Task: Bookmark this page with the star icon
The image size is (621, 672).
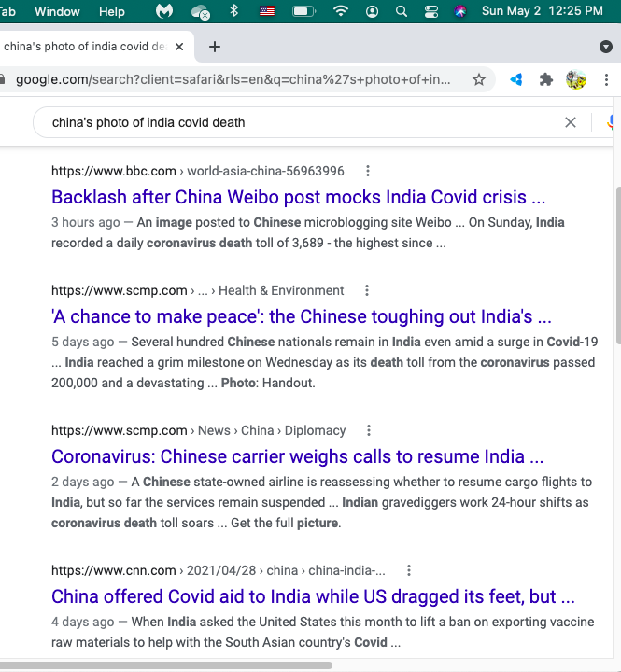Action: point(479,79)
